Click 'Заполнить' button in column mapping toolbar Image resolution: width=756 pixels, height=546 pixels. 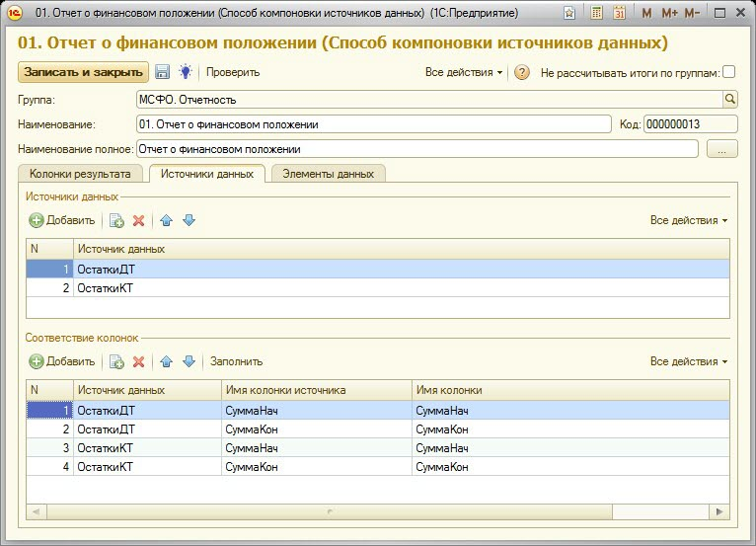tap(236, 361)
